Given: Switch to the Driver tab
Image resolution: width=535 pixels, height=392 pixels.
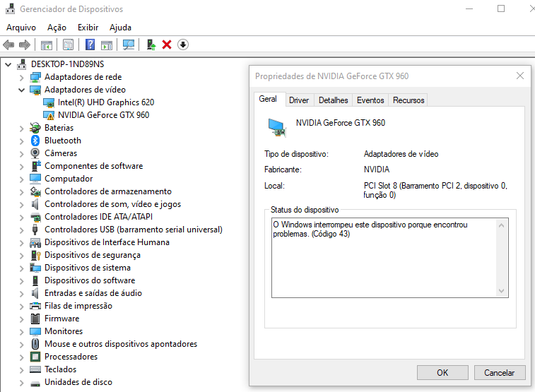Looking at the screenshot, I should click(x=299, y=100).
